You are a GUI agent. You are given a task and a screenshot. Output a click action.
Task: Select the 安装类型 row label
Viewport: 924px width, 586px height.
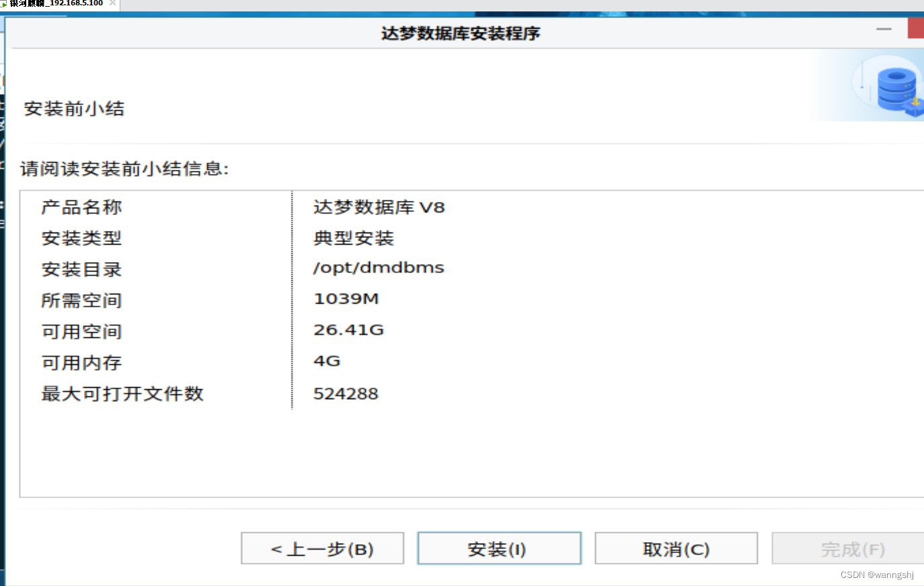(x=81, y=238)
